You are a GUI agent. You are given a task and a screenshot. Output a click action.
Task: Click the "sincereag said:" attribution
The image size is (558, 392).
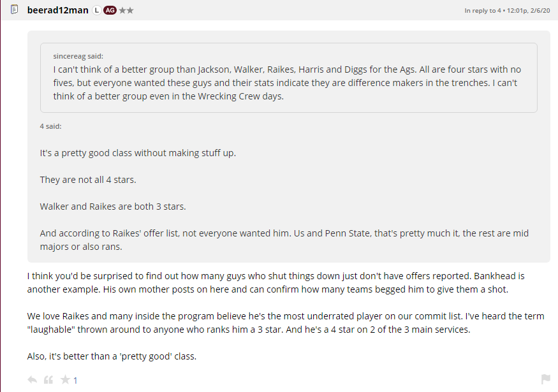78,56
